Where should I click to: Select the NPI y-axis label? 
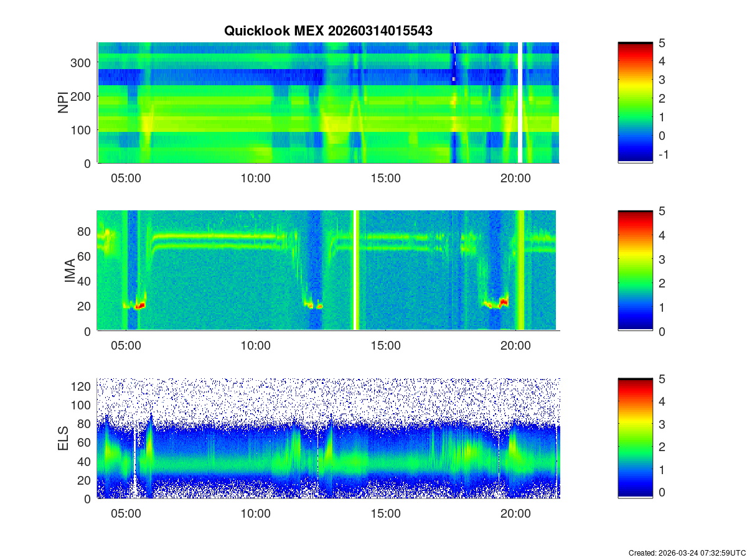click(63, 103)
